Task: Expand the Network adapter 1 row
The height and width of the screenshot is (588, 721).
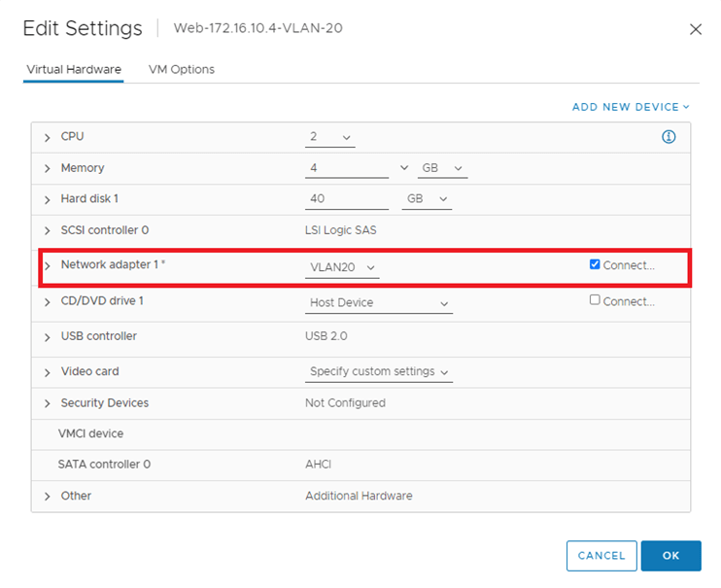Action: (x=47, y=265)
